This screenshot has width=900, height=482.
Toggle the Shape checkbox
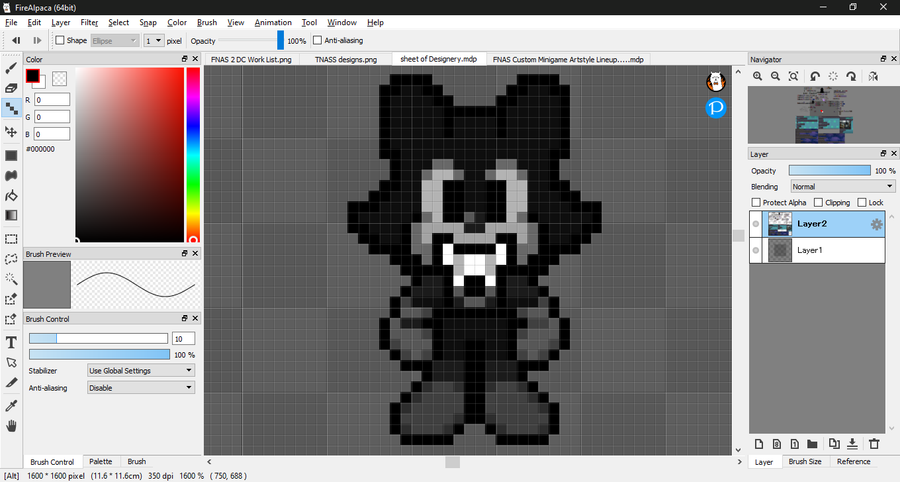pos(60,40)
